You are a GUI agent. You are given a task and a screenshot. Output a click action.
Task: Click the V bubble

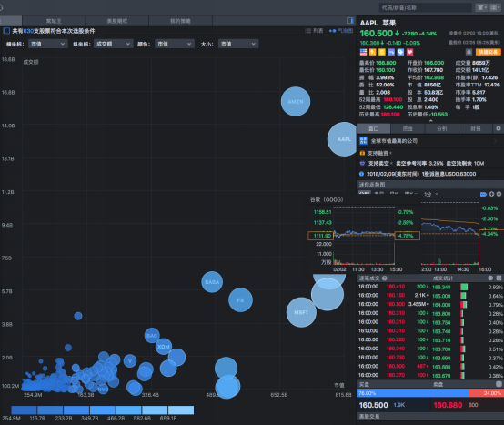point(130,360)
